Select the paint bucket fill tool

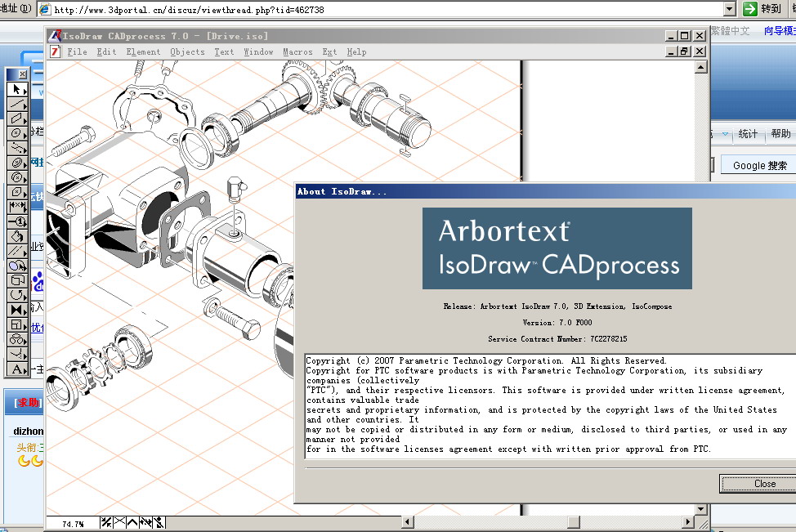click(16, 236)
